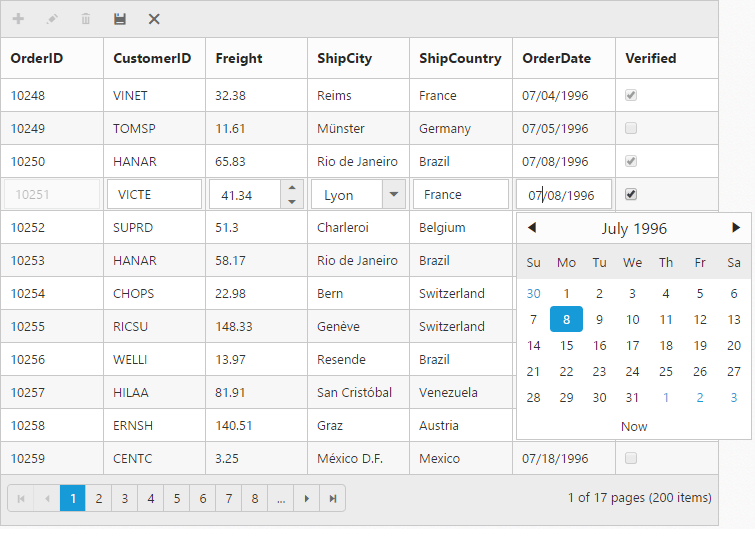This screenshot has width=755, height=534.
Task: Click the pager ellipsis for more pages
Action: (281, 498)
